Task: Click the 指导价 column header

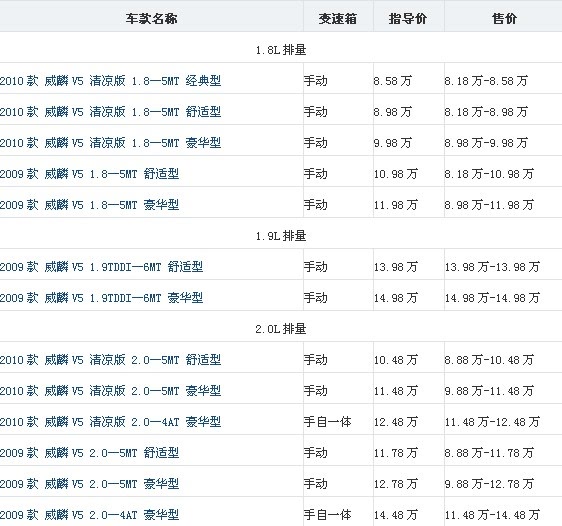Action: click(408, 19)
